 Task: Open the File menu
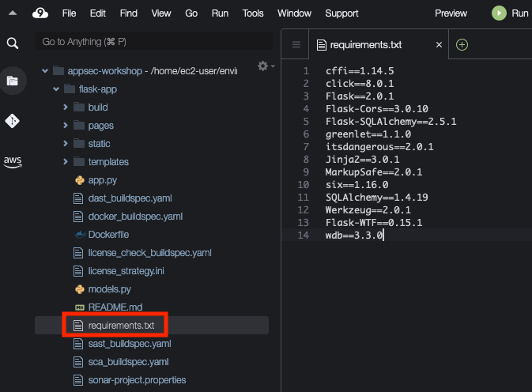[70, 13]
